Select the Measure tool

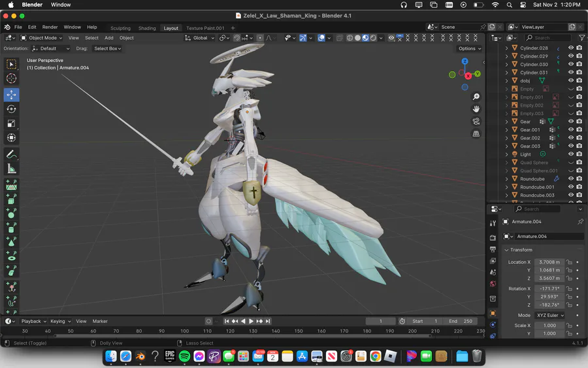click(11, 169)
